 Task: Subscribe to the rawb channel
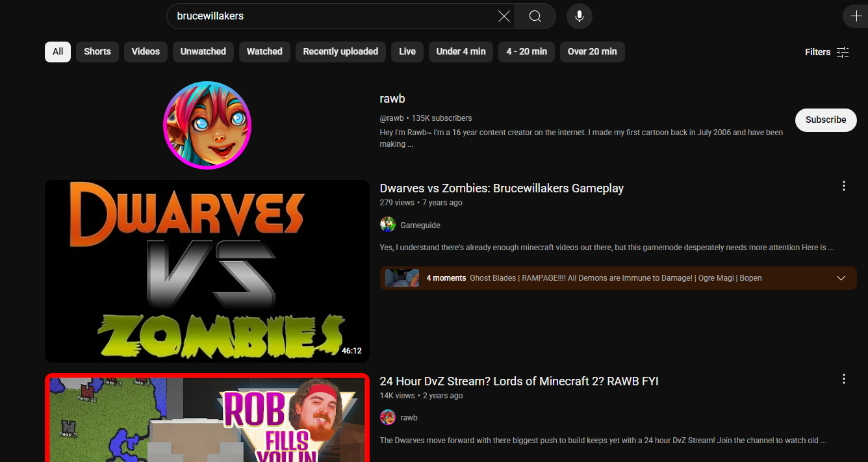[x=826, y=120]
